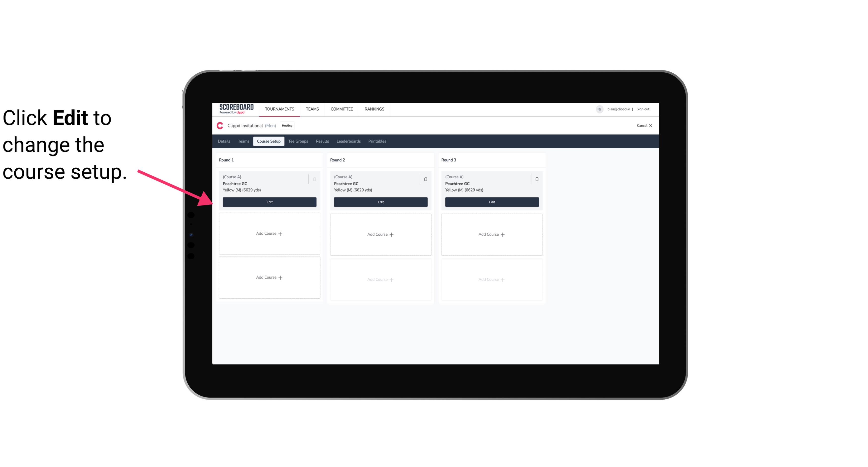
Task: Click the Details tab
Action: [225, 141]
